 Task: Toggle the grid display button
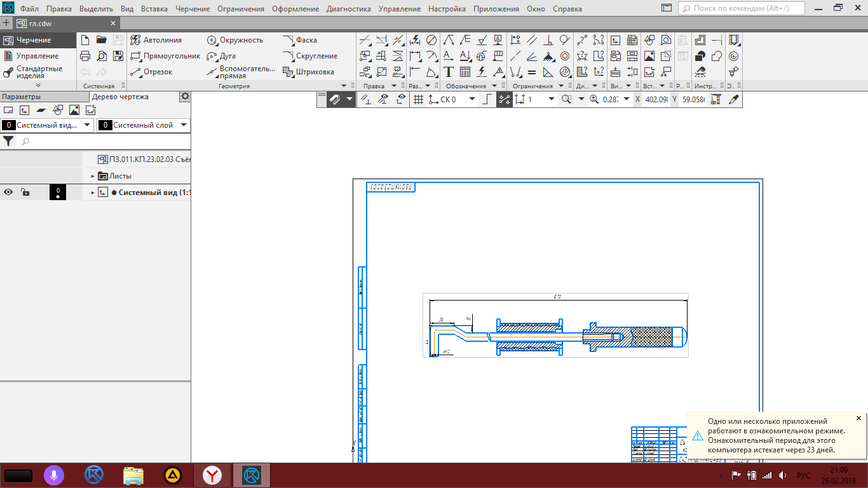(418, 99)
